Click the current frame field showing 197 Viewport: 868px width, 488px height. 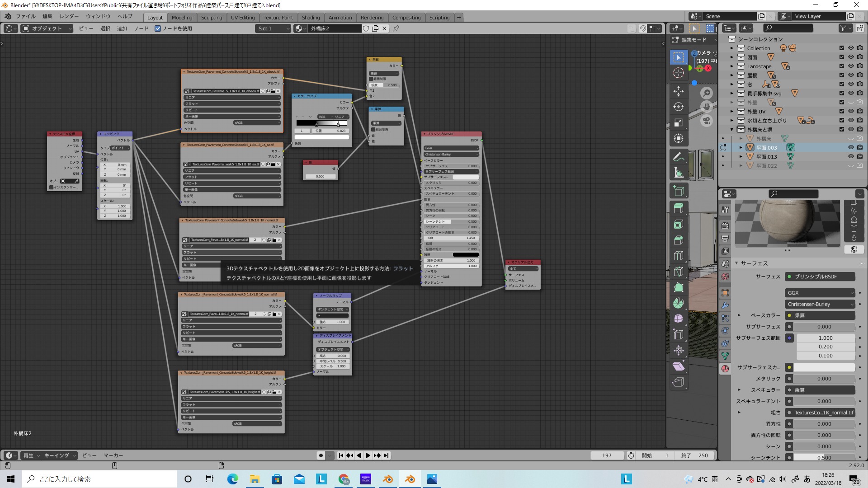[x=607, y=455]
